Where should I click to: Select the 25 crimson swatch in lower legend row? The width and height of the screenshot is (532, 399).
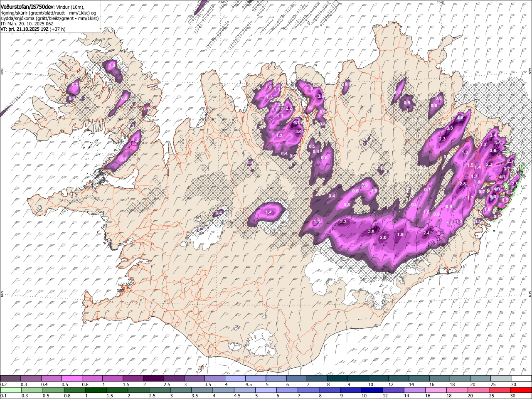coord(499,390)
